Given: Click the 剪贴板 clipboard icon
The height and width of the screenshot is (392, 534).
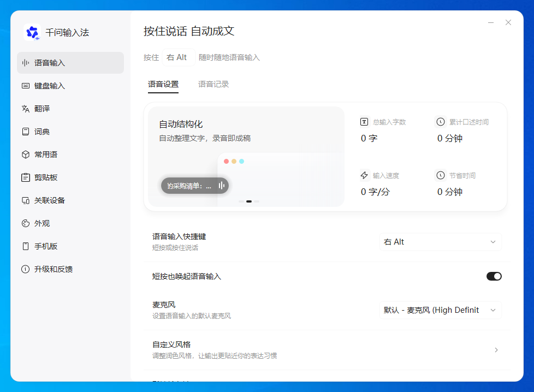Looking at the screenshot, I should pyautogui.click(x=26, y=177).
